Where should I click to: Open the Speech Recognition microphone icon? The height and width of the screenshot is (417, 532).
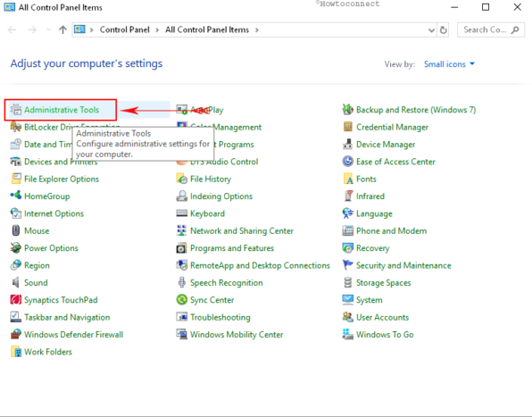[182, 283]
